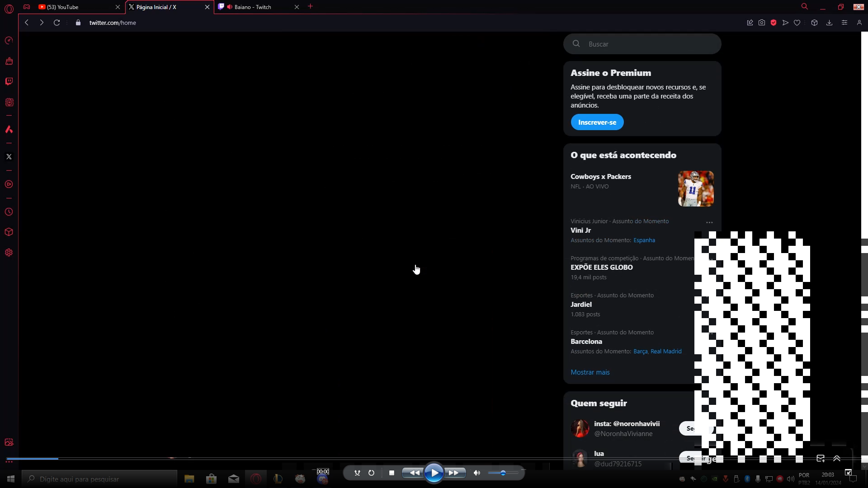Open toolbar extensions cube icon
Viewport: 868px width, 488px height.
(814, 23)
